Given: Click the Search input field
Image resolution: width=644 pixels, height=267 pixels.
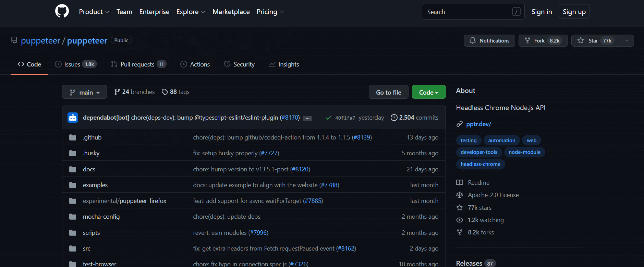Looking at the screenshot, I should coord(473,12).
